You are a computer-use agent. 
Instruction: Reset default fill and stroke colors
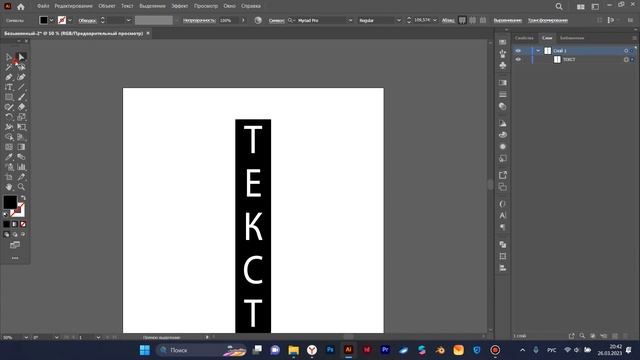pos(6,214)
